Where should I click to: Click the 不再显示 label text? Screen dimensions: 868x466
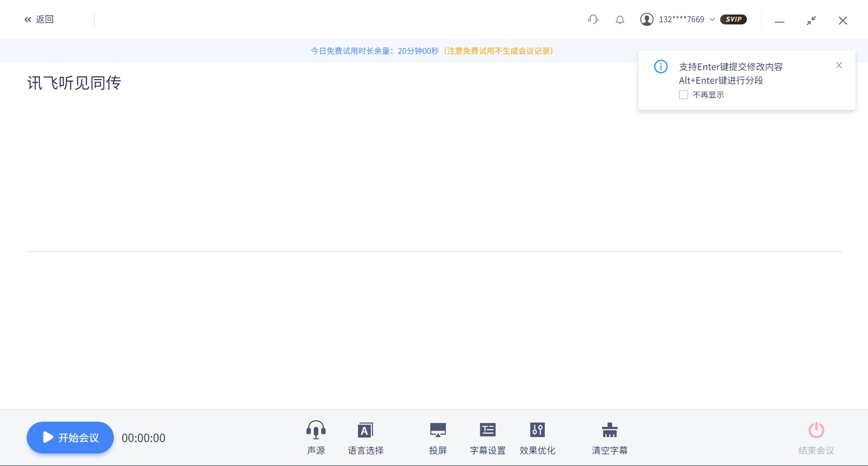(x=708, y=95)
